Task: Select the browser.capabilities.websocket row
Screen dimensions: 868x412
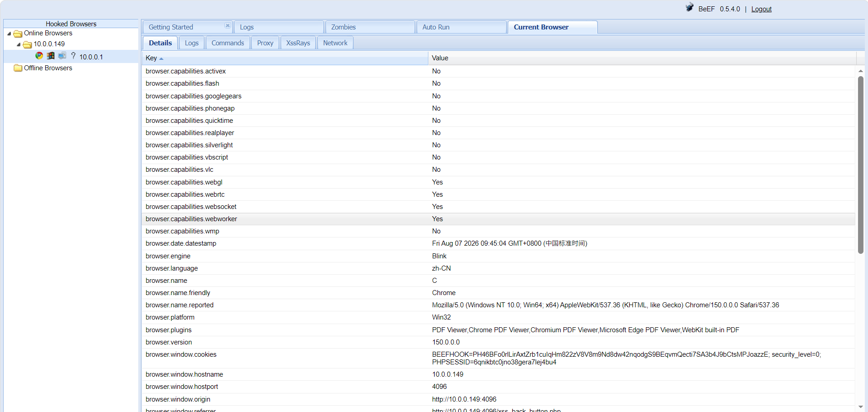Action: coord(499,207)
